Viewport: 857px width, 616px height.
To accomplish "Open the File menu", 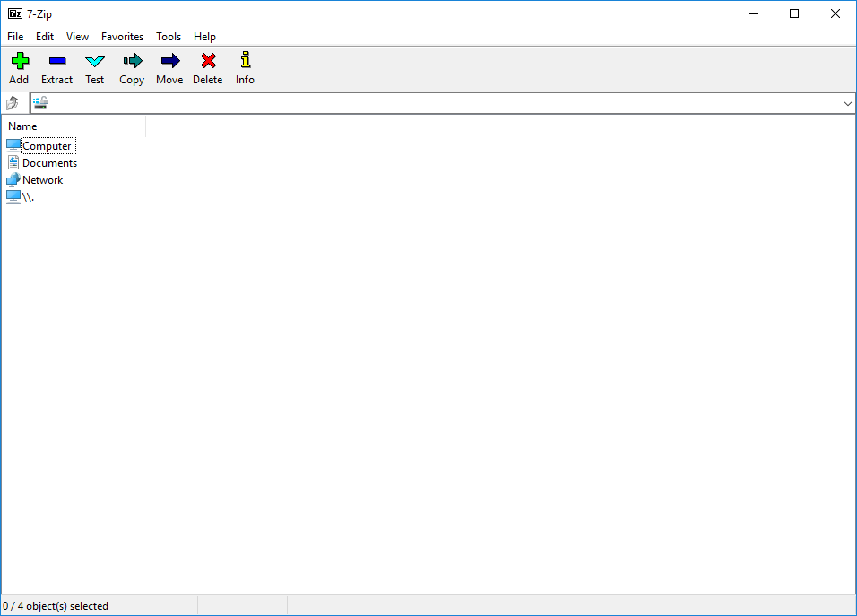I will coord(15,37).
